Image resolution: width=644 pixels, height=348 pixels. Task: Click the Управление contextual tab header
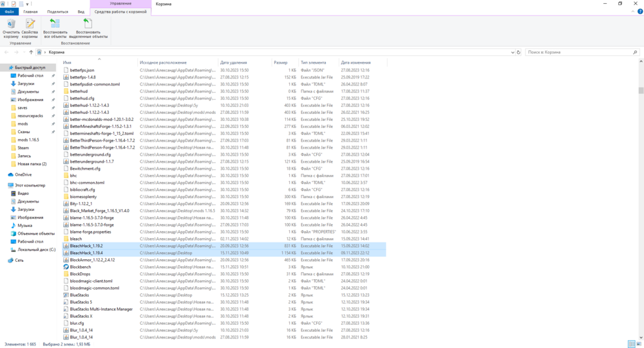(x=120, y=3)
